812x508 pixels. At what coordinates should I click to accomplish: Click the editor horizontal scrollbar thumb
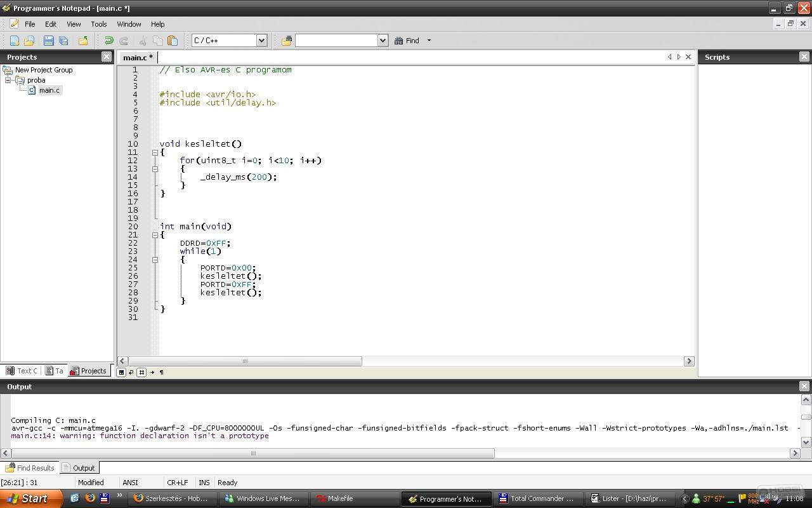(245, 361)
